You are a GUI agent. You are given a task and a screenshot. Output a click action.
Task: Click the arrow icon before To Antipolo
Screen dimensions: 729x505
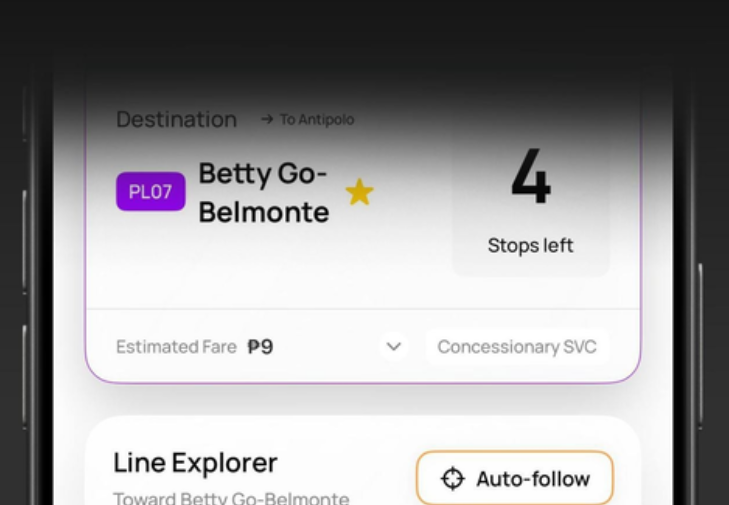pos(267,119)
